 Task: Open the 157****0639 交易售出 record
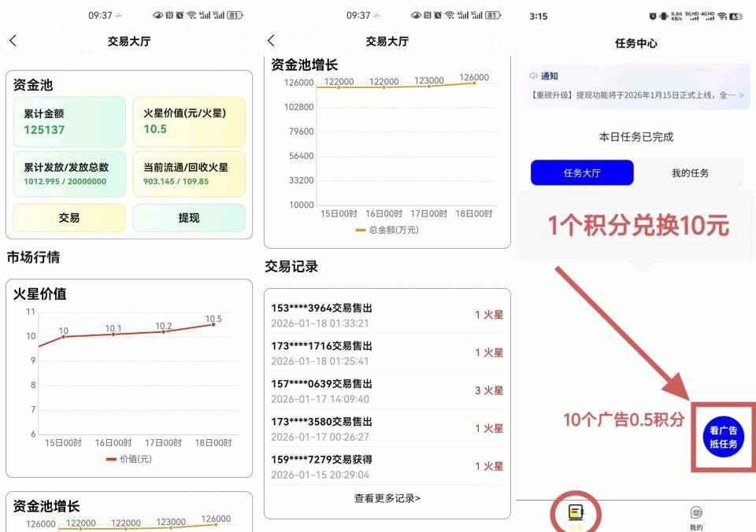coord(387,390)
